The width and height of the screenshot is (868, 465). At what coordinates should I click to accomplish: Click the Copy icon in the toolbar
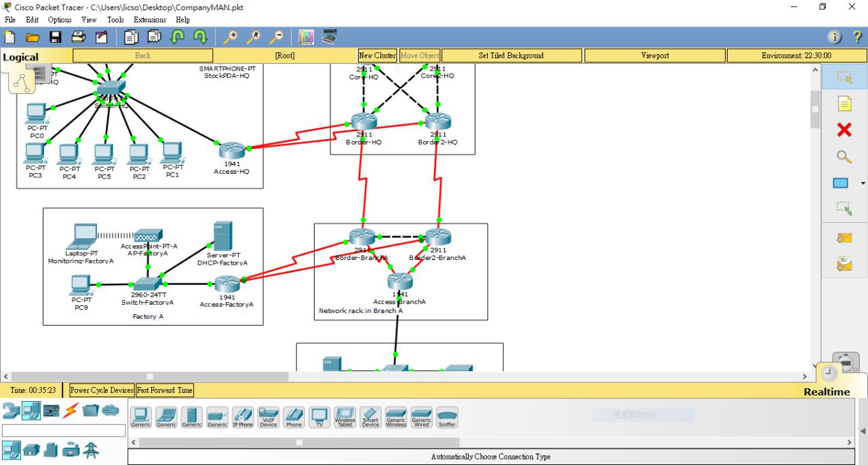click(x=131, y=37)
